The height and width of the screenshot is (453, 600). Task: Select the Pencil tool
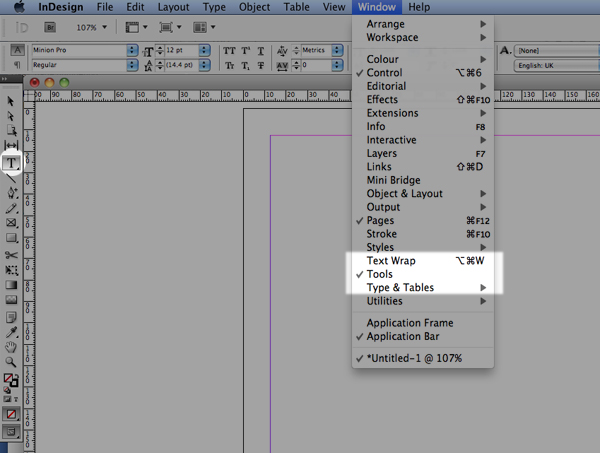[11, 209]
